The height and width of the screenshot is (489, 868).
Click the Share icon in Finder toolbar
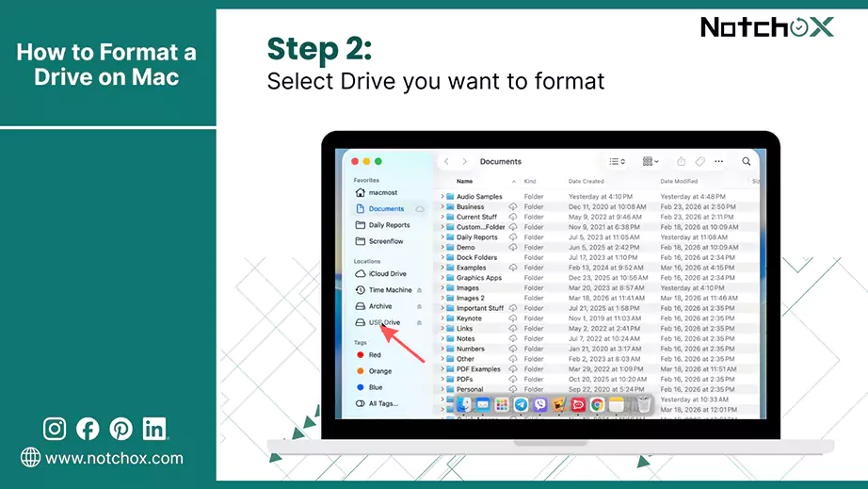pyautogui.click(x=681, y=161)
